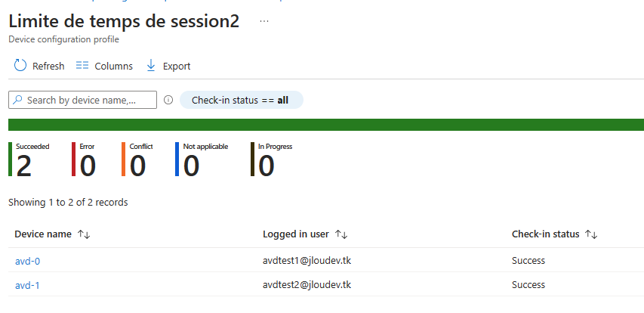The image size is (644, 313).
Task: Select the avdtest1@jloudev.tk row
Action: click(326, 260)
